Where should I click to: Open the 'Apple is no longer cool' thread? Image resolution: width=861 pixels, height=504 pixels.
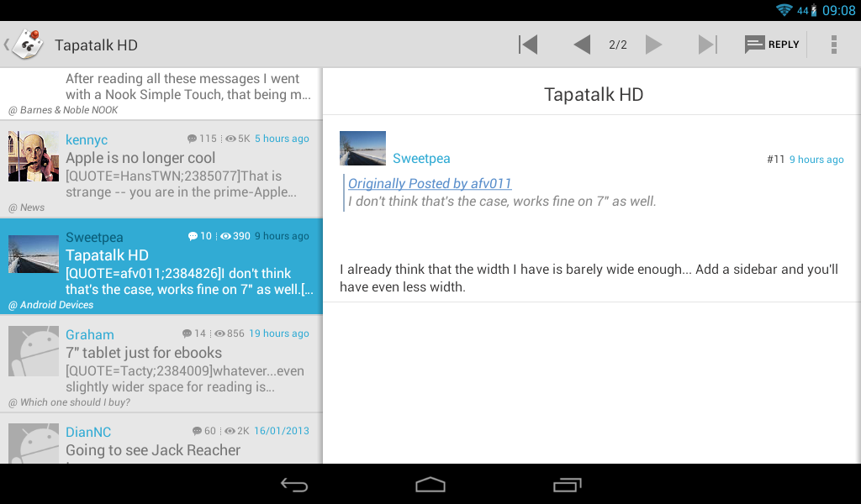[140, 158]
